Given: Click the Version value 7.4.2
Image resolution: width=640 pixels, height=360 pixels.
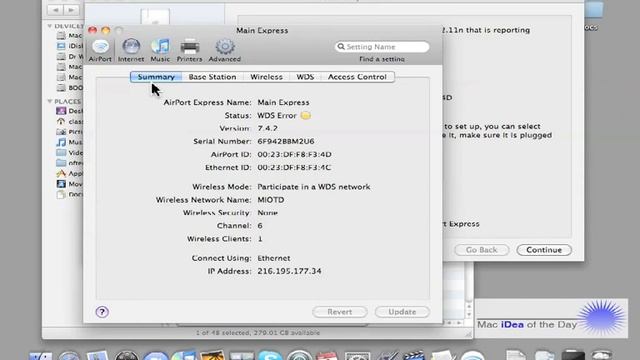Looking at the screenshot, I should tap(267, 128).
